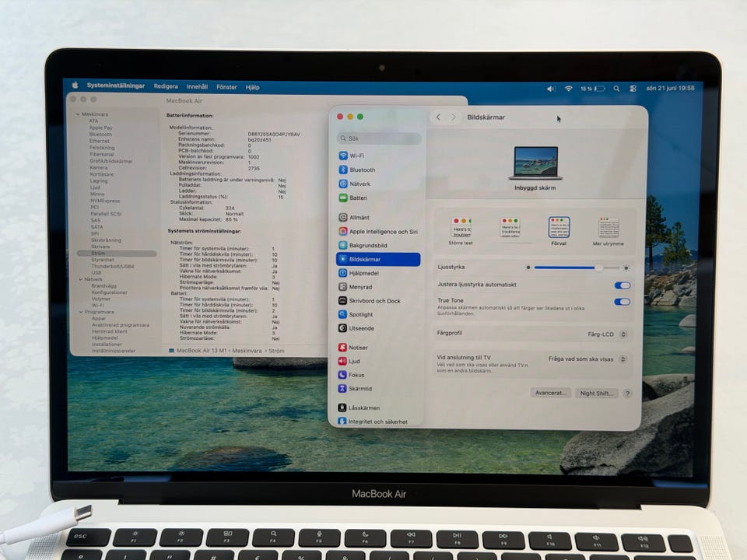Screen dimensions: 747x560
Task: Open the Notiser bell icon
Action: pyautogui.click(x=342, y=347)
